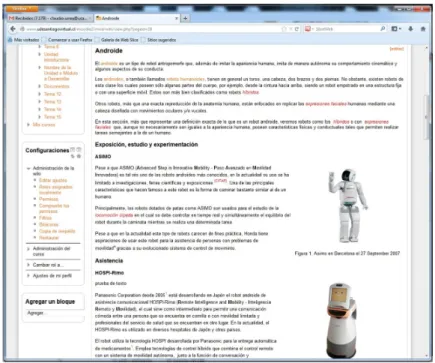Image resolution: width=435 pixels, height=363 pixels.
Task: Click the Androide page heading
Action: [109, 51]
